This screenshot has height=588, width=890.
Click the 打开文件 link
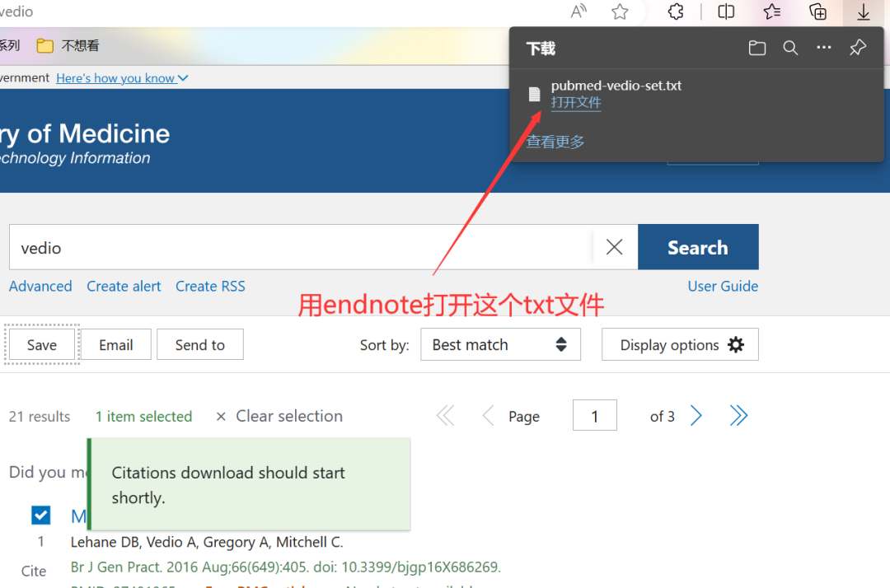click(x=575, y=103)
